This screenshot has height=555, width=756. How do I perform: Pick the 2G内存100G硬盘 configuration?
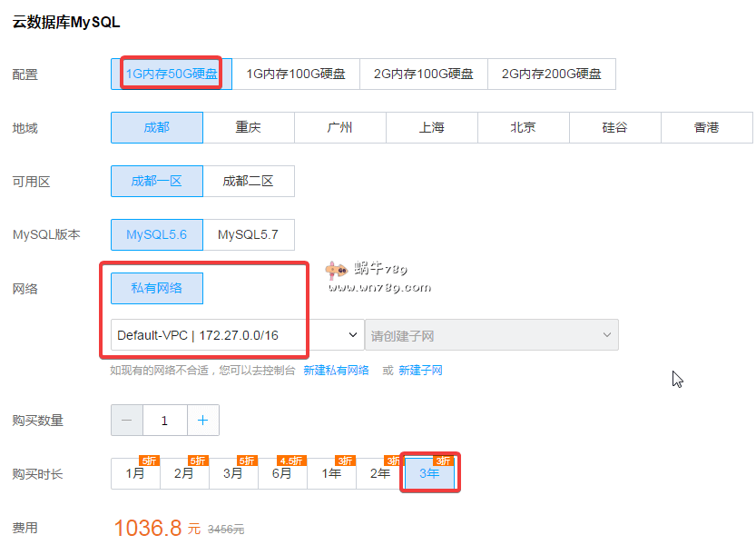tap(423, 74)
